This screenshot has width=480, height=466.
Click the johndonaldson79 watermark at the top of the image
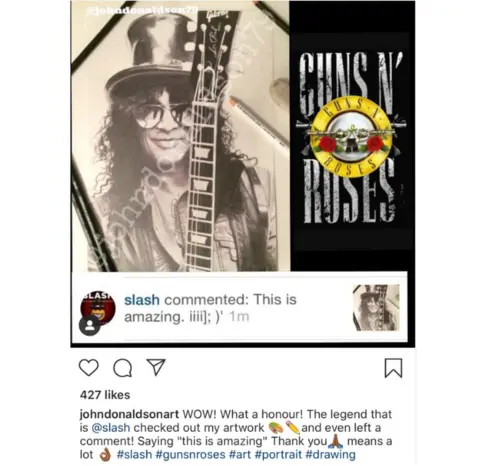click(142, 12)
